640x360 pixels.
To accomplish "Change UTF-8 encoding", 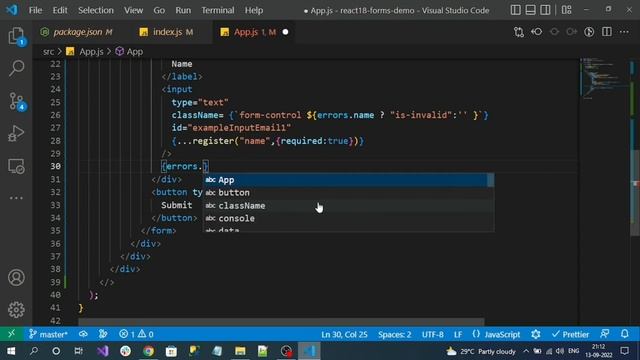I will pyautogui.click(x=432, y=334).
